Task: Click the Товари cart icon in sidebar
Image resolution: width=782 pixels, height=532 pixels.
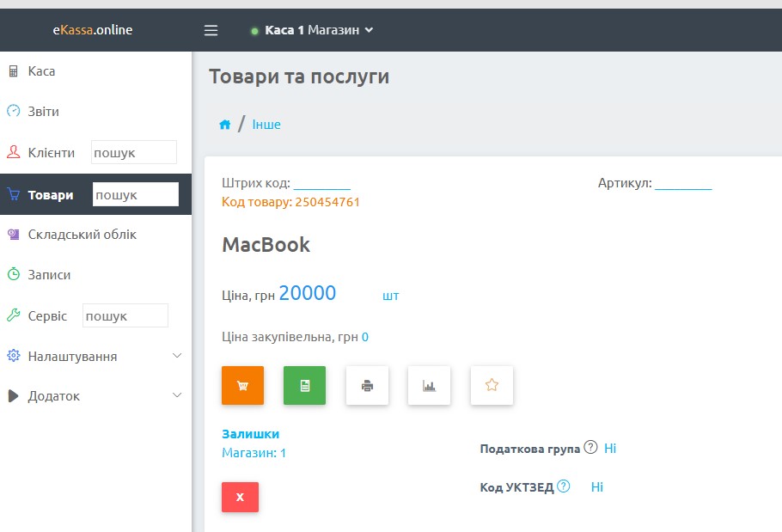Action: [14, 194]
